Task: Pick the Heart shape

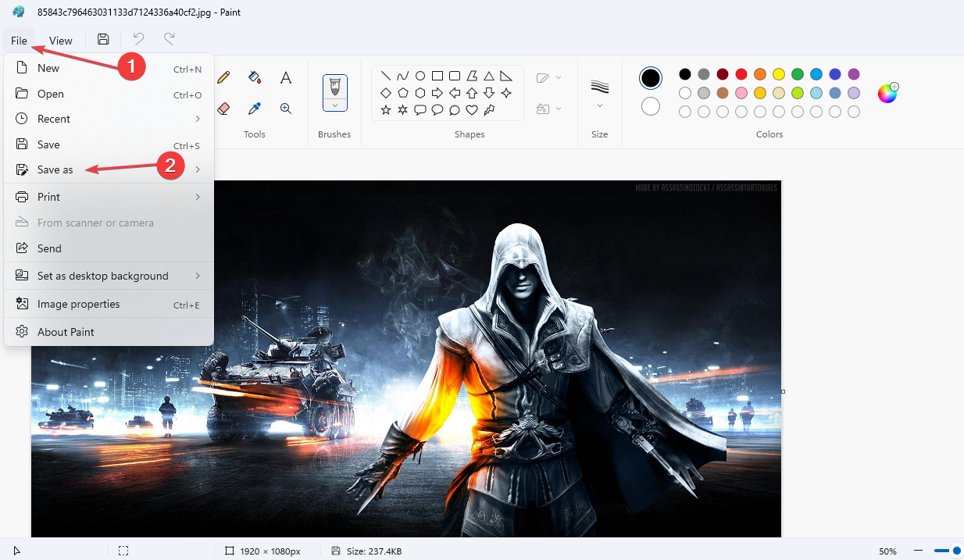Action: click(472, 110)
